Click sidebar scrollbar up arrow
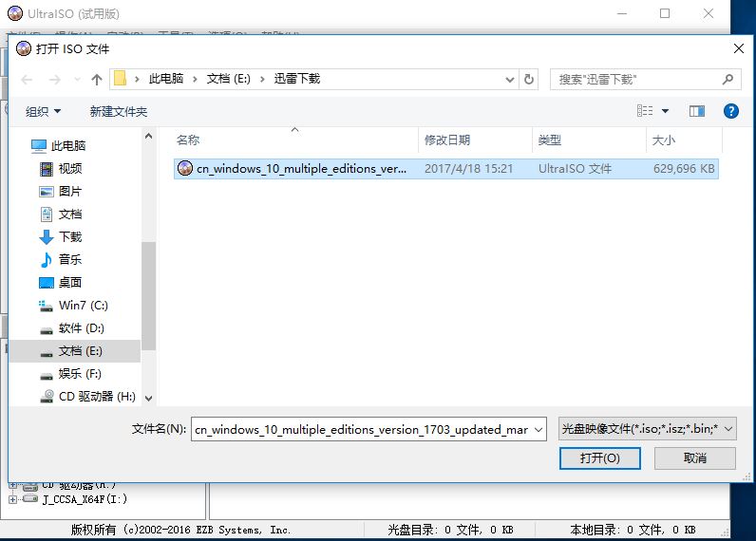This screenshot has height=541, width=756. [148, 137]
